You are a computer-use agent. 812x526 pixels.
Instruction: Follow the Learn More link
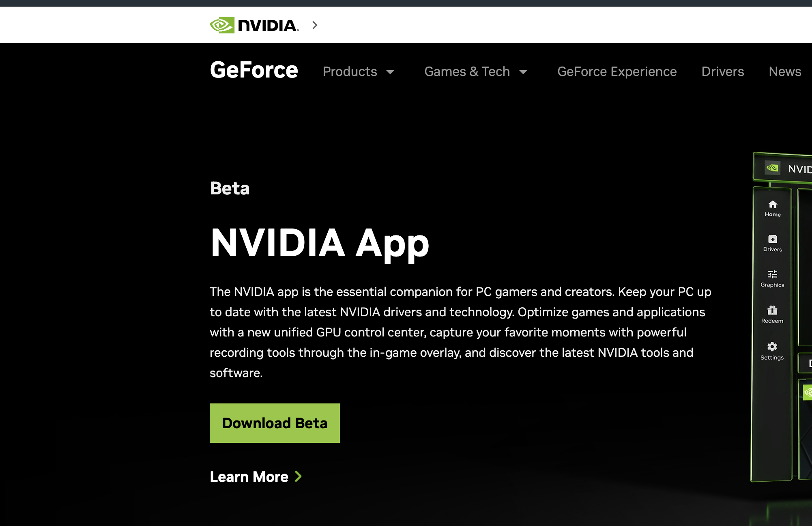point(256,476)
